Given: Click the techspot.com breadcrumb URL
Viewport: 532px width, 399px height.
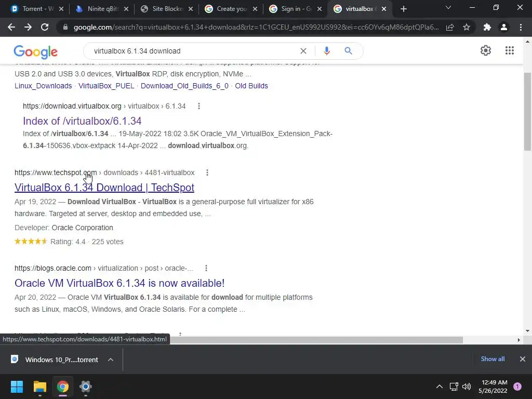Looking at the screenshot, I should (x=104, y=172).
